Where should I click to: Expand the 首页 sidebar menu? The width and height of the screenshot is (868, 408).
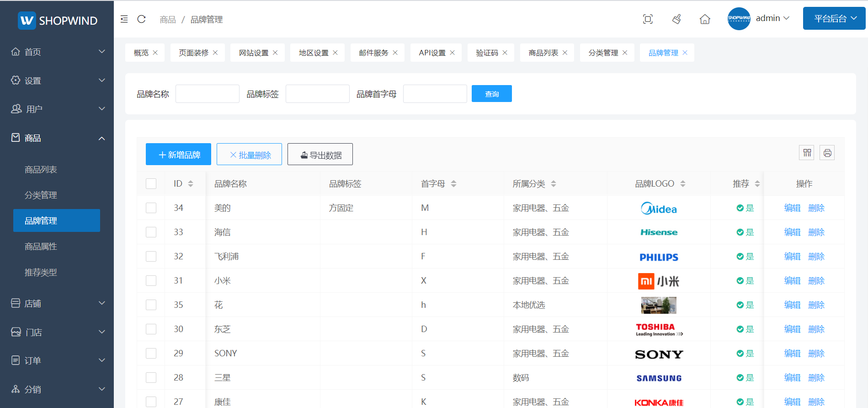(57, 52)
